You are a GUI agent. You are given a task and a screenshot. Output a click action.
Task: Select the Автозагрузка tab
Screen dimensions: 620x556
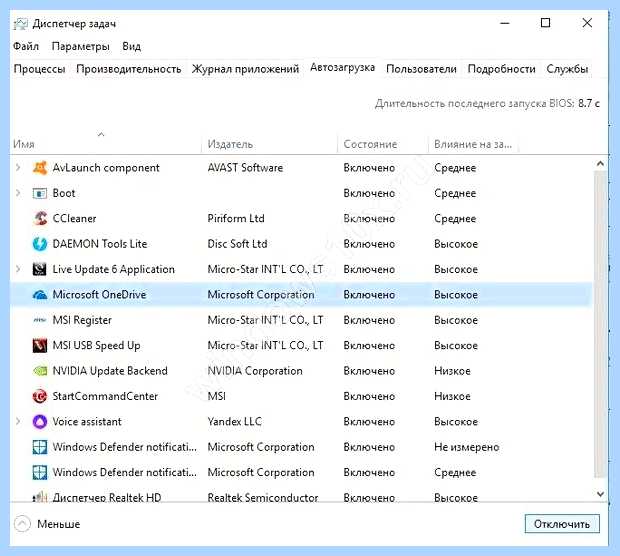[342, 68]
